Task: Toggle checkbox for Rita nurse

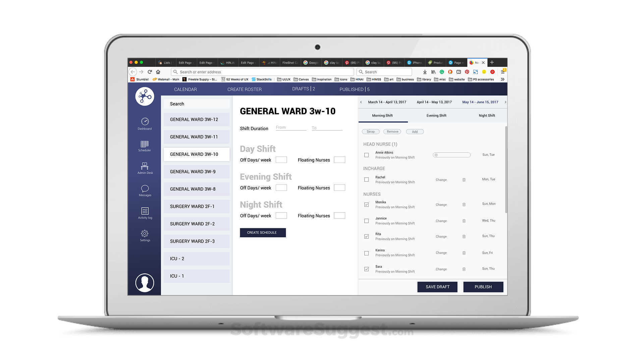Action: tap(365, 236)
